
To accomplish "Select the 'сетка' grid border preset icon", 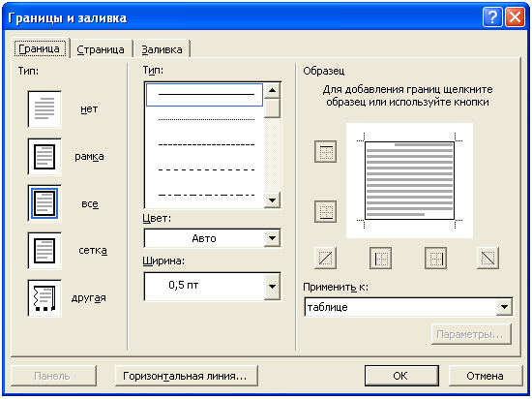I will pyautogui.click(x=44, y=251).
